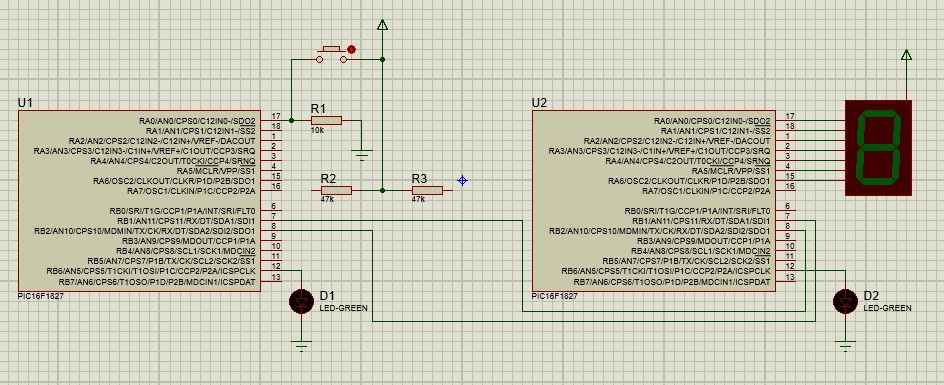The width and height of the screenshot is (944, 385).
Task: Click the ground symbol below D2
Action: pos(845,346)
